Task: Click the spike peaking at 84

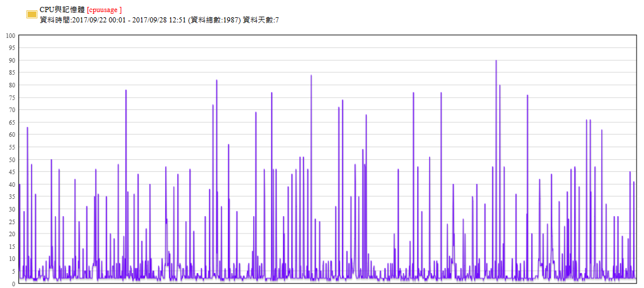Action: pos(311,77)
